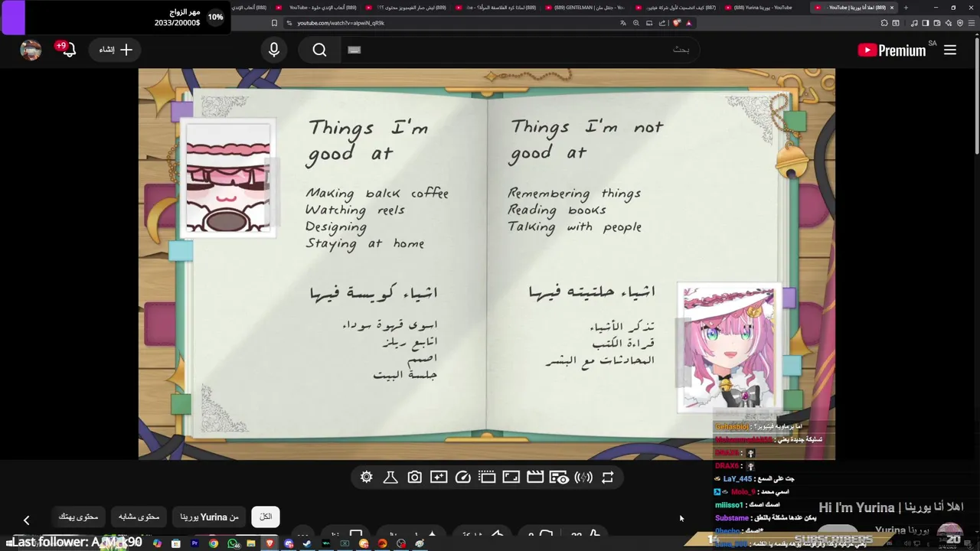Select the 'محتوى يهمك' filter chip
Viewport: 980px width, 551px height.
pyautogui.click(x=79, y=517)
